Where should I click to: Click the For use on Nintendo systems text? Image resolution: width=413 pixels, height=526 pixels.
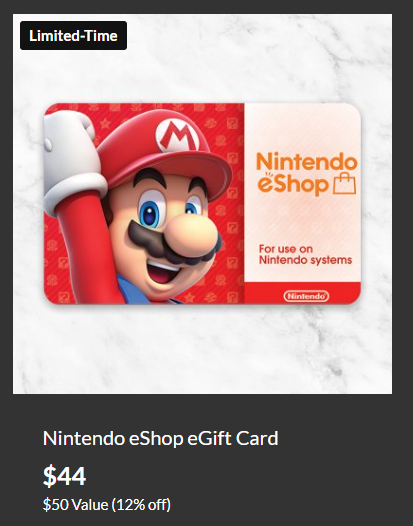pos(305,255)
